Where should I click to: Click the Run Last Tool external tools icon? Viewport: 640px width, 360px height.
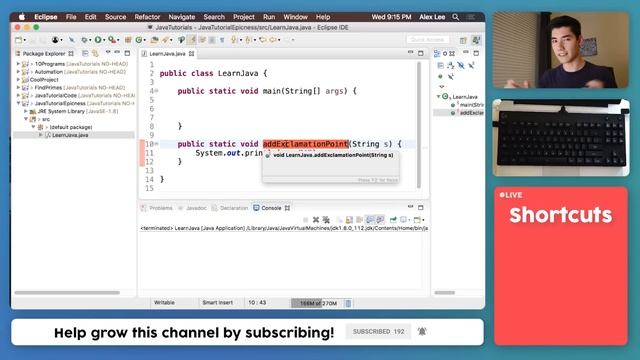[111, 40]
